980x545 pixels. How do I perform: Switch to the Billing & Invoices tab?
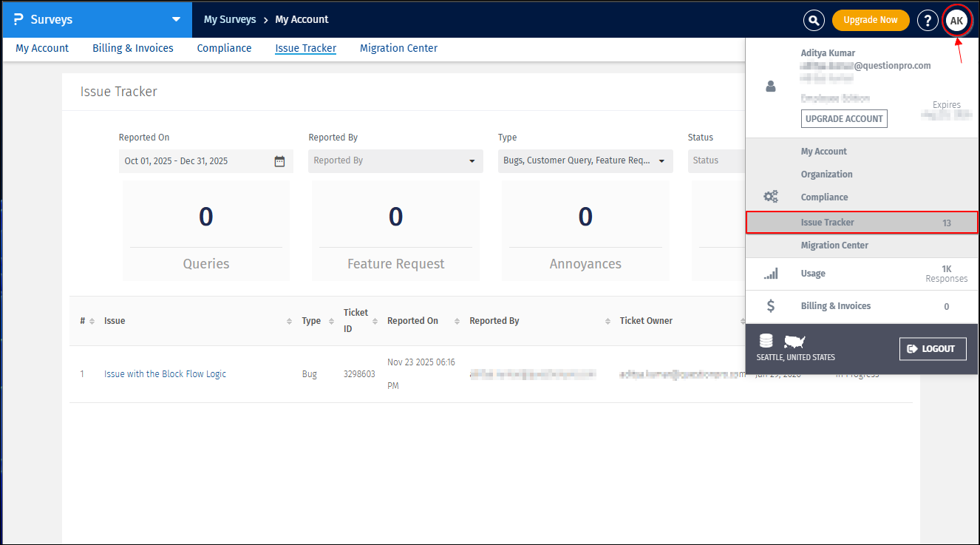(133, 48)
